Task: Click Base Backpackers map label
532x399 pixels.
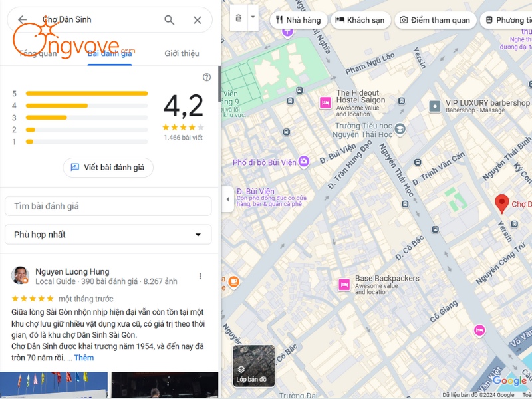Action: tap(387, 278)
